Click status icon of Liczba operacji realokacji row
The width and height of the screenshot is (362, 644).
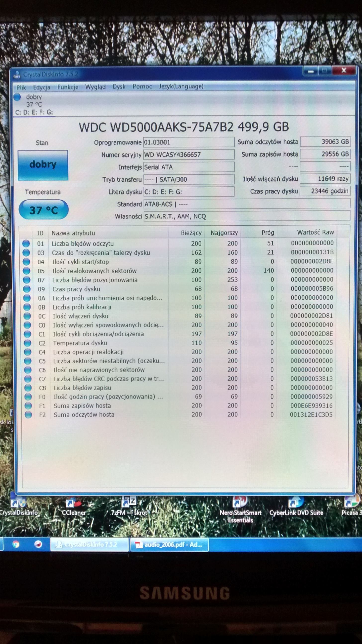(x=28, y=352)
